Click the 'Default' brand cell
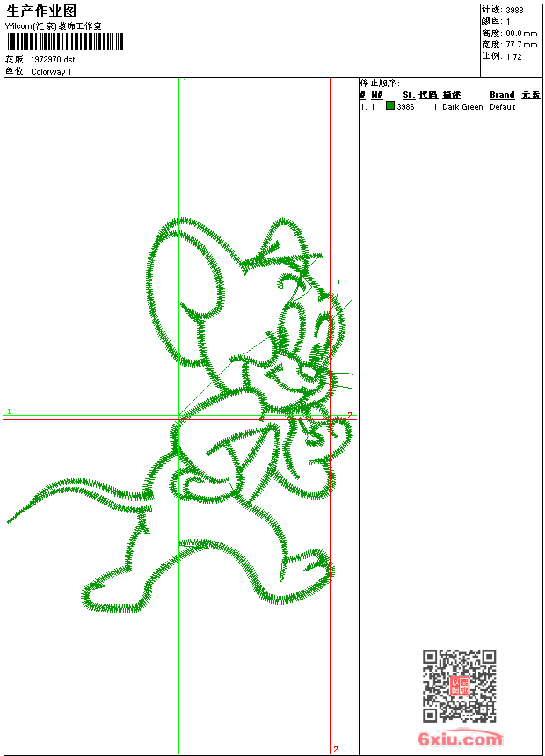 tap(503, 107)
